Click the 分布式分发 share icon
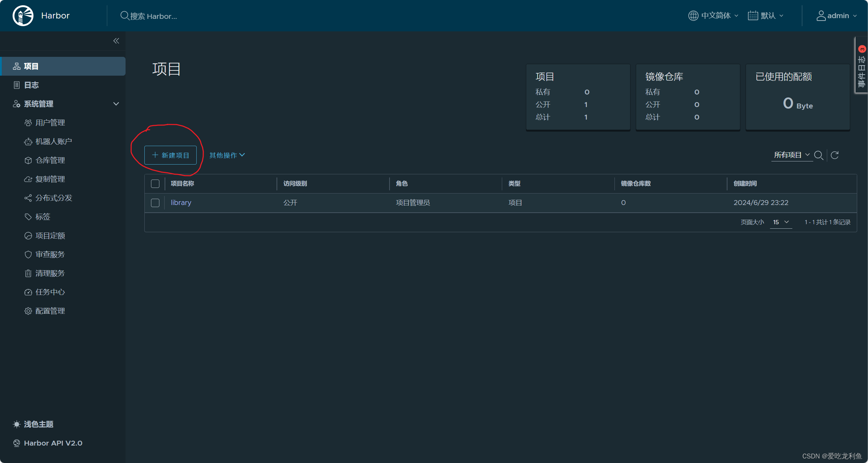868x463 pixels. (28, 198)
